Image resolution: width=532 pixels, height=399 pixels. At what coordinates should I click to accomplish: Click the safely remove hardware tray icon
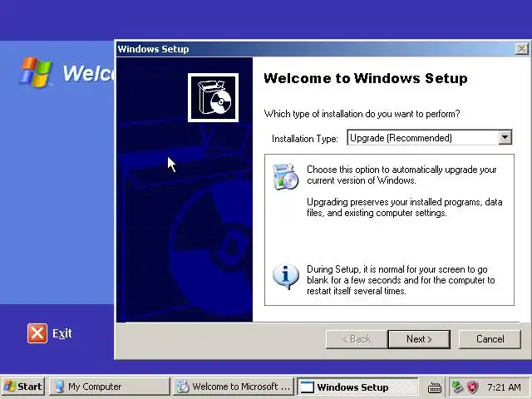[x=457, y=387]
